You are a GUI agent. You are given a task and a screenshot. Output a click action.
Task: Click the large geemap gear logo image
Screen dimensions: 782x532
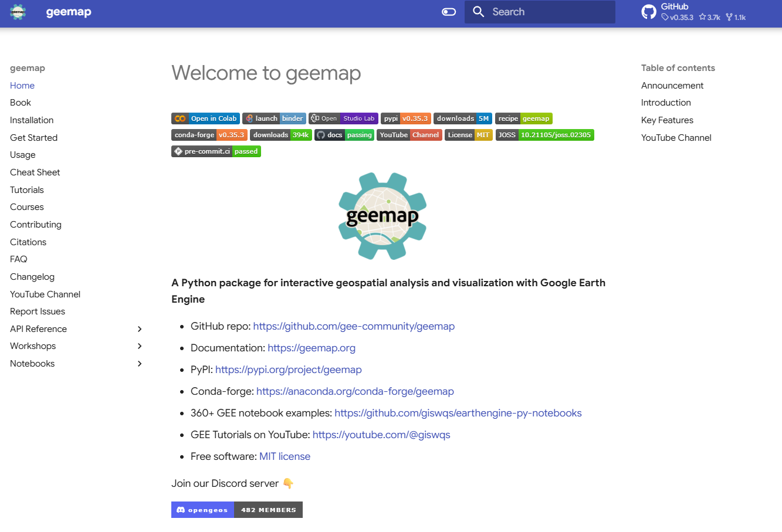[x=382, y=216]
